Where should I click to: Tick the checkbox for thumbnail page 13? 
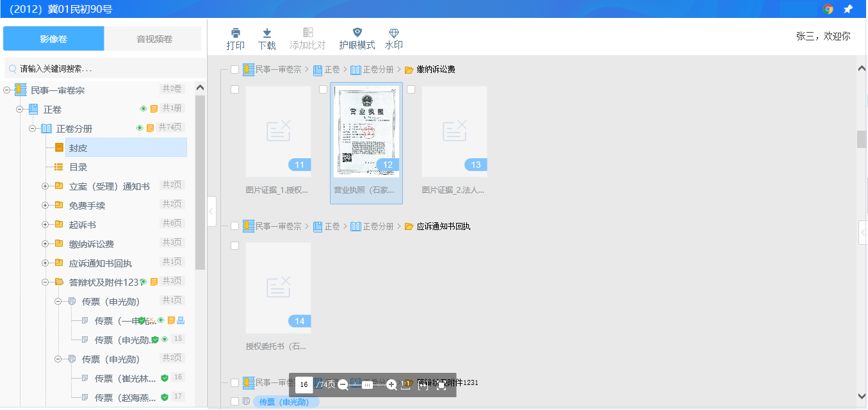point(411,90)
